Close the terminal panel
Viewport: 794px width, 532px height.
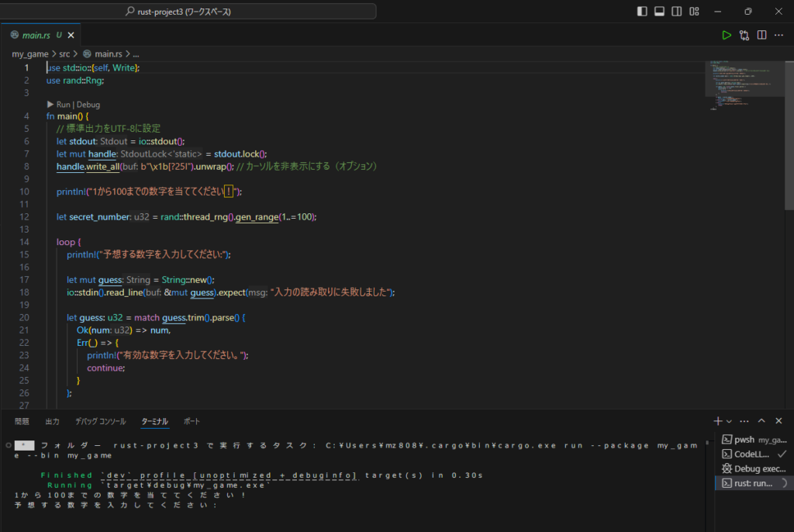click(778, 421)
